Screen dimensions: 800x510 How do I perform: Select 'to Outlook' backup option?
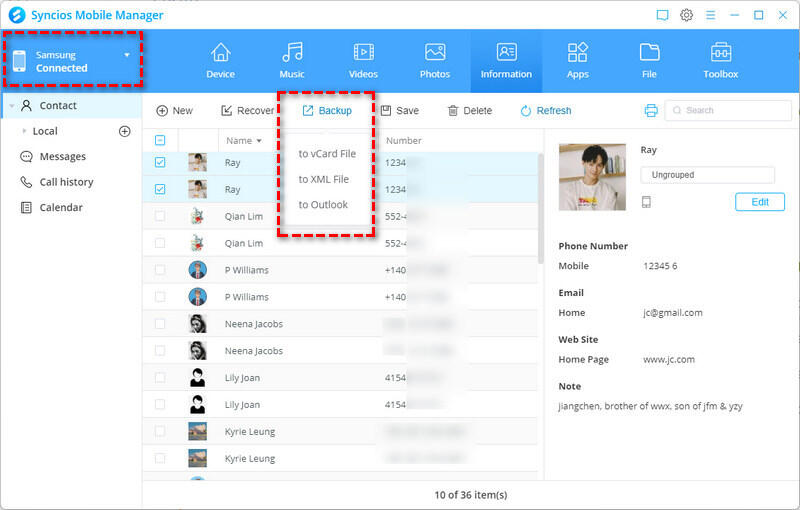323,205
